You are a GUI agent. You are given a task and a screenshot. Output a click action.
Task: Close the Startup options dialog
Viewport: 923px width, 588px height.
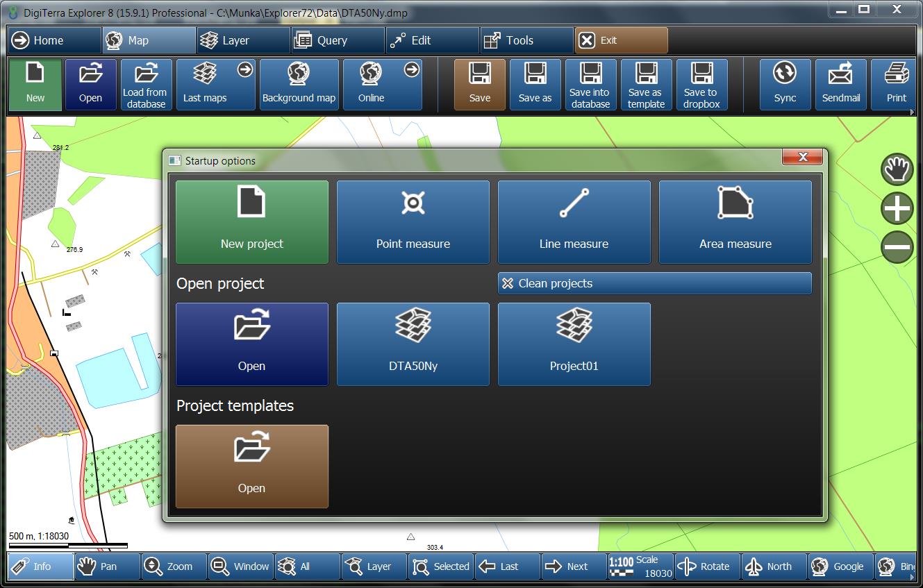pyautogui.click(x=803, y=157)
